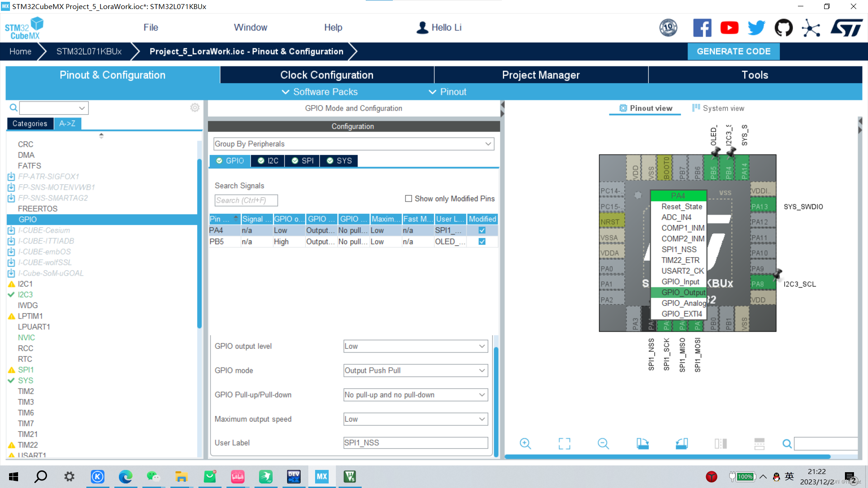The image size is (868, 488).
Task: Go to Home breadcrumb
Action: (20, 52)
